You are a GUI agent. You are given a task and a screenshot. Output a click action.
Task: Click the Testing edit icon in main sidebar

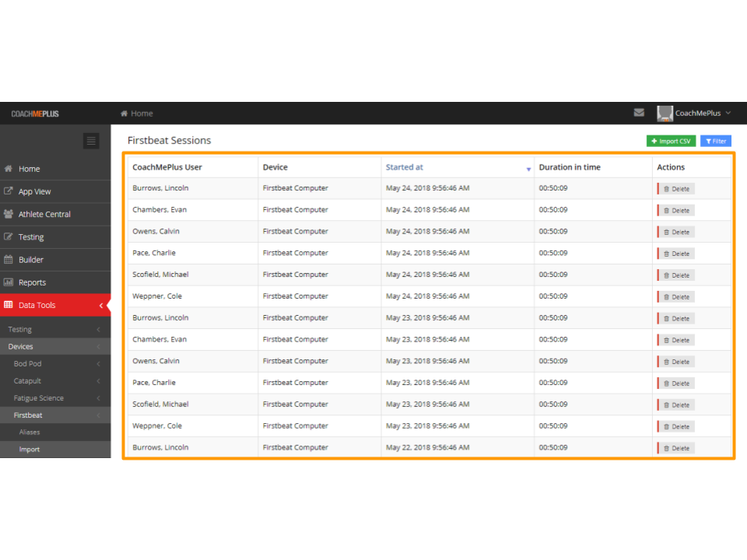pyautogui.click(x=8, y=236)
